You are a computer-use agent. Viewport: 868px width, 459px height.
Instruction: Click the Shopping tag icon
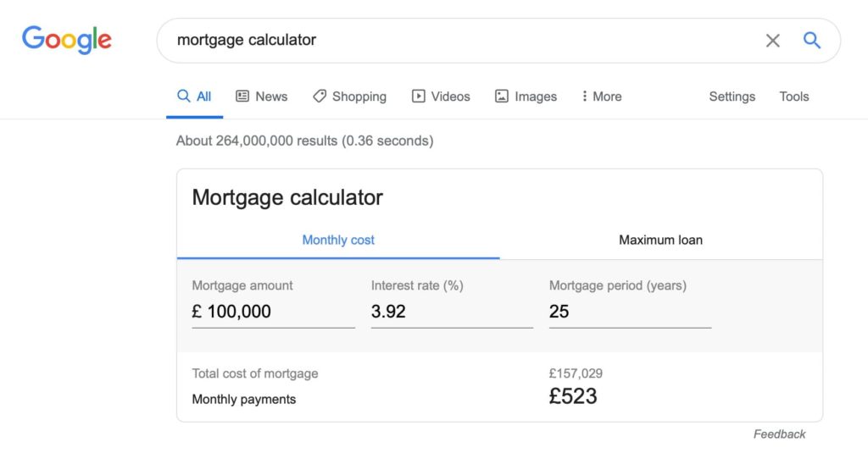pos(320,96)
